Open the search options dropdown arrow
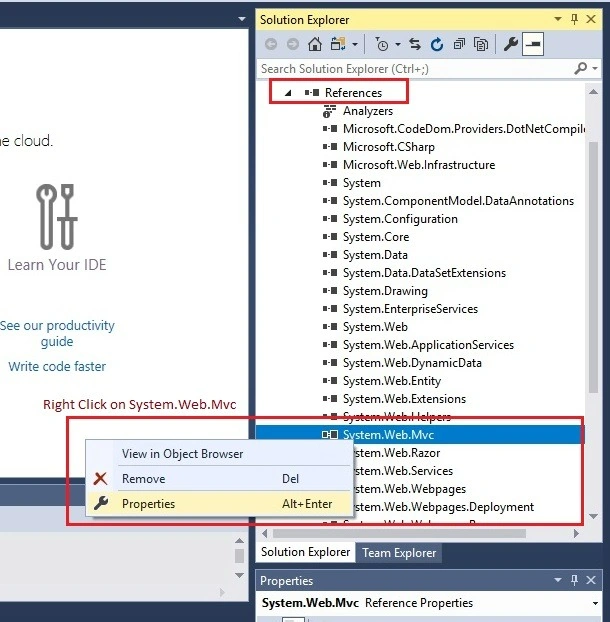 click(x=595, y=69)
